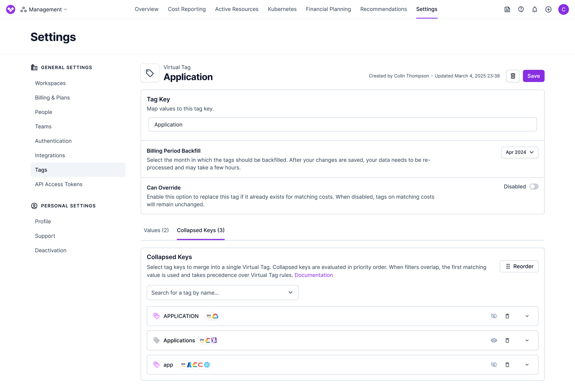Image resolution: width=575 pixels, height=392 pixels.
Task: Open the notifications bell
Action: pyautogui.click(x=535, y=10)
